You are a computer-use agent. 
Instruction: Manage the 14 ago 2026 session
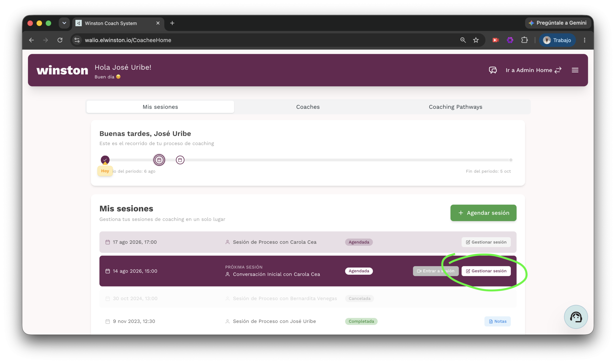tap(486, 271)
